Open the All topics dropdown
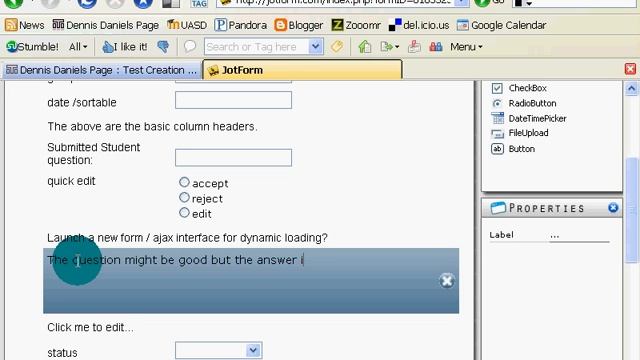 click(x=78, y=47)
